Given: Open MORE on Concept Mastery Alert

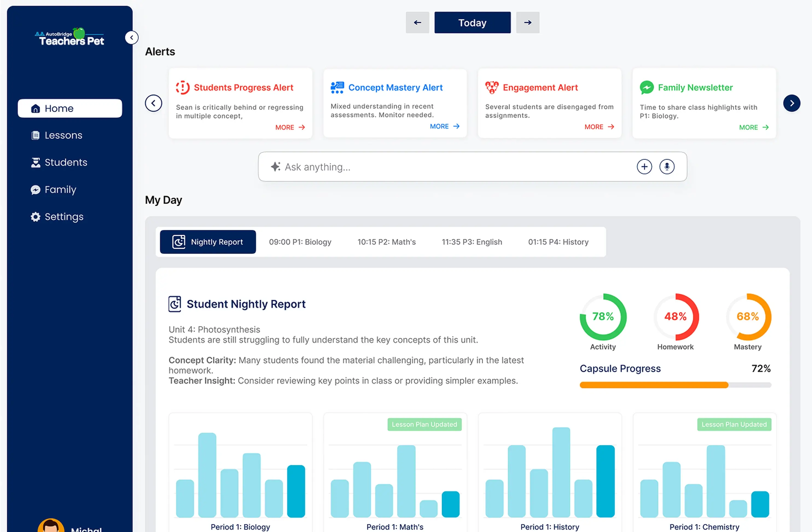Looking at the screenshot, I should click(x=444, y=126).
